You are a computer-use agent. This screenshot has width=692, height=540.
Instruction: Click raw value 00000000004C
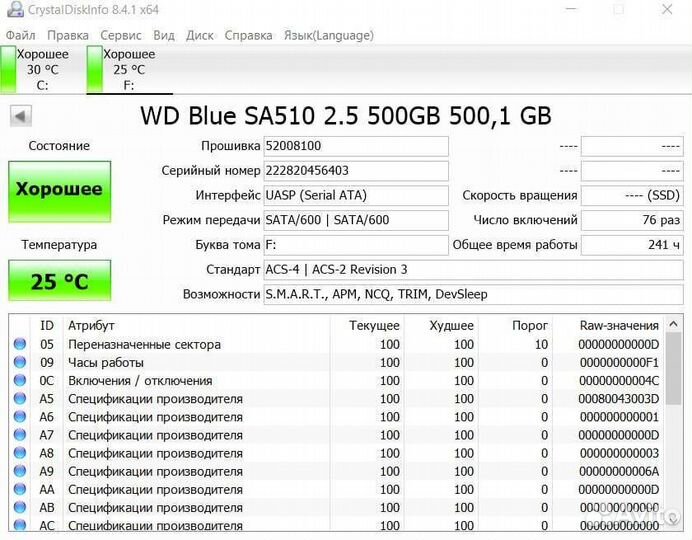click(619, 380)
